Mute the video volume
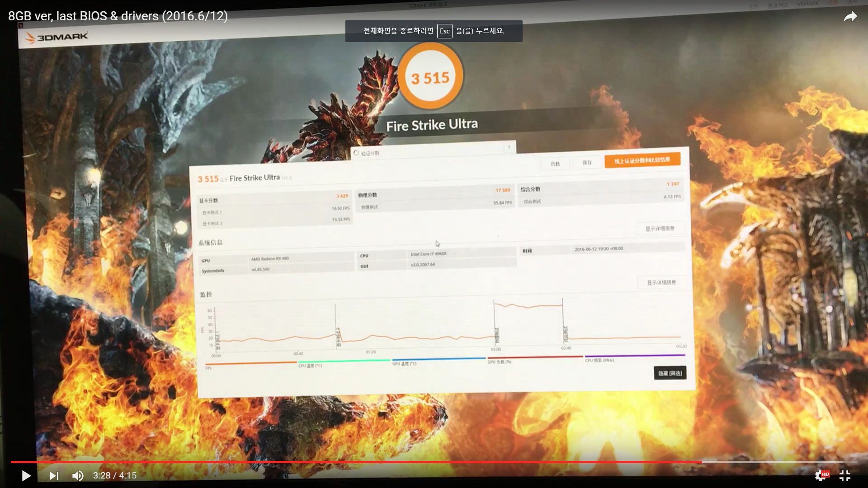The height and width of the screenshot is (488, 868). tap(78, 475)
